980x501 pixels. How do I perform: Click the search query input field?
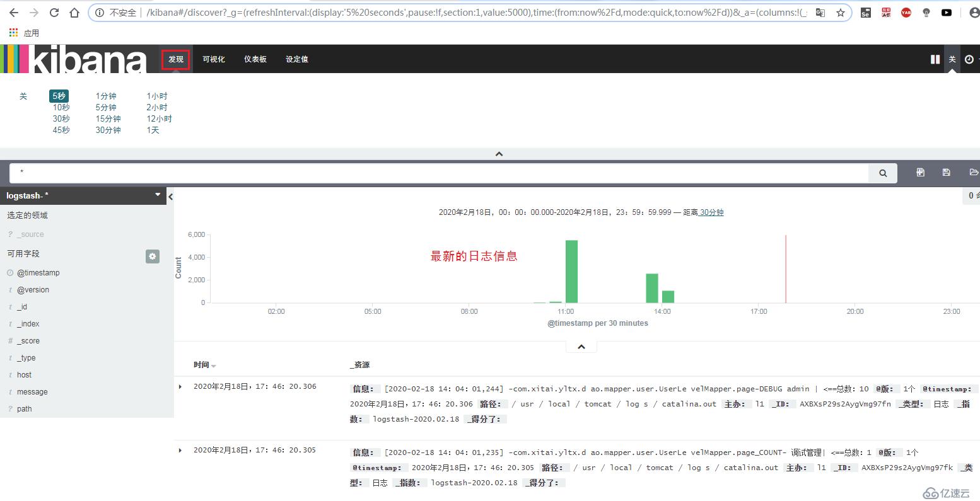point(440,173)
